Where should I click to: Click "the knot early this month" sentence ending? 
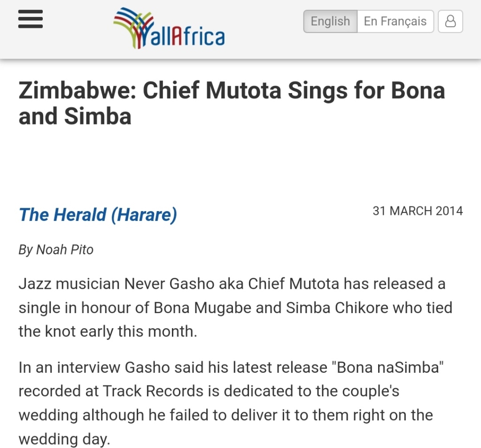[x=108, y=331]
